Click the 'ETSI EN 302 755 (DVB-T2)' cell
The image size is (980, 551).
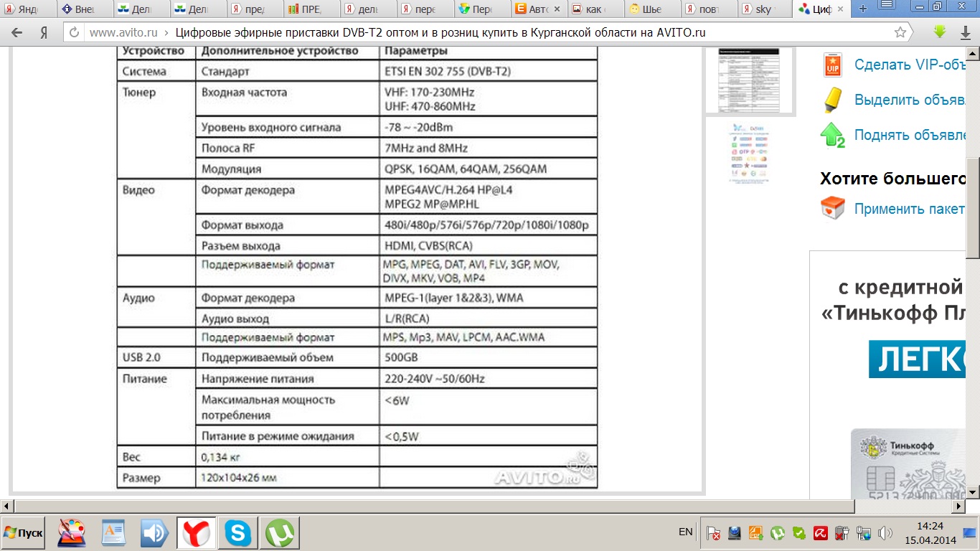(488, 72)
